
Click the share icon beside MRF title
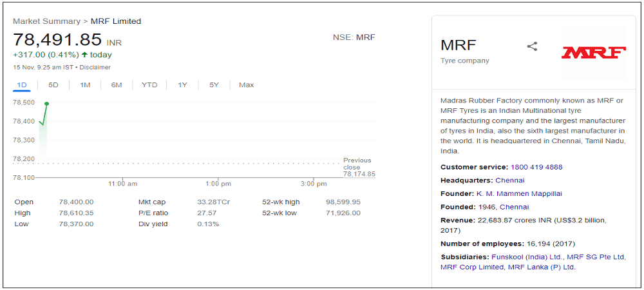point(532,46)
